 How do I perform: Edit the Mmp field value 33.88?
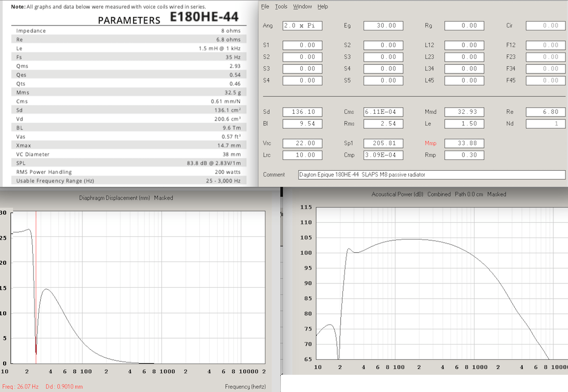465,143
